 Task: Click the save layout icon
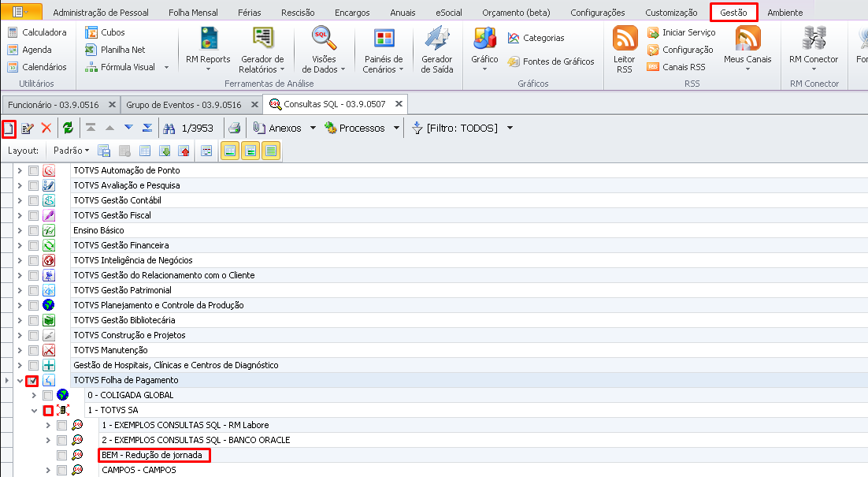pos(104,151)
